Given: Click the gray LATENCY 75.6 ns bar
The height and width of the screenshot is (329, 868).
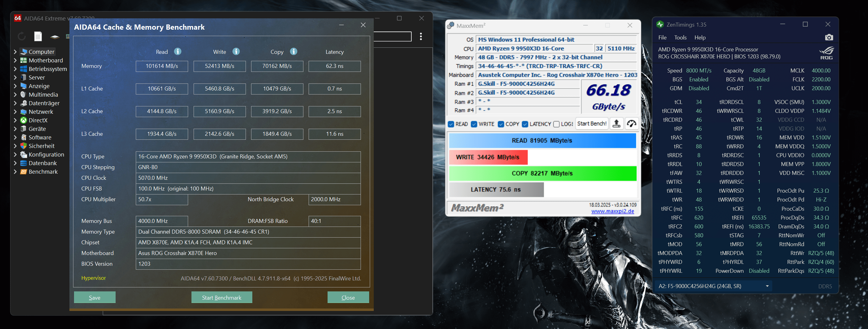Looking at the screenshot, I should click(496, 190).
